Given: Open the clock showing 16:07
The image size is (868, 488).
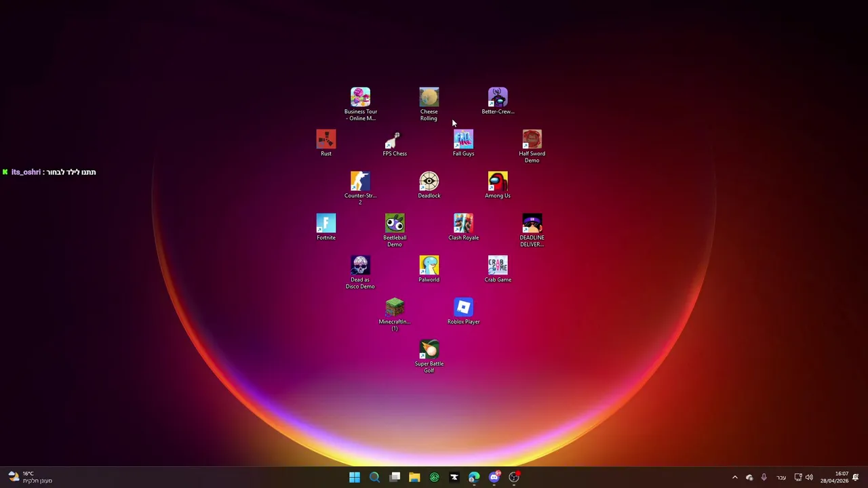Looking at the screenshot, I should tap(834, 477).
